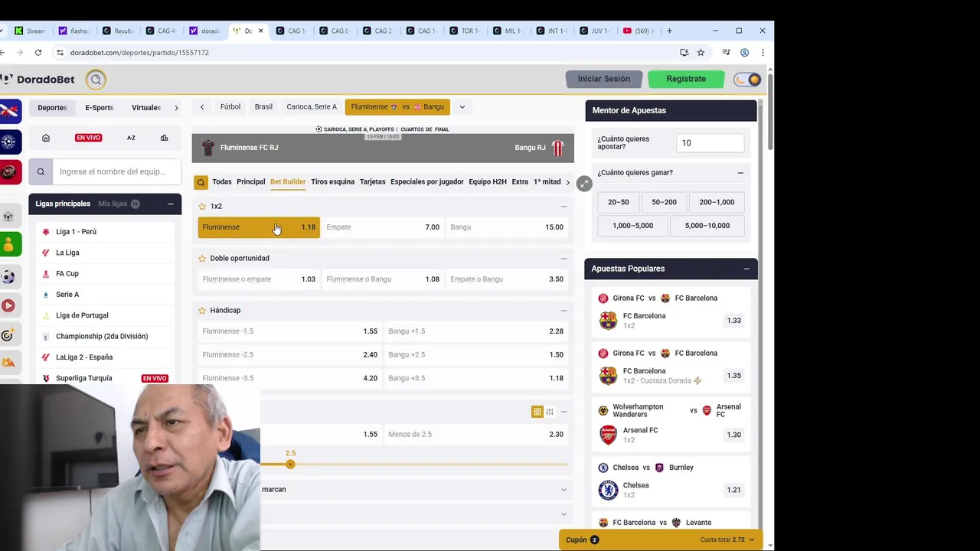Switch to Tarjetas tab
Screen dimensions: 980x551
pyautogui.click(x=373, y=182)
